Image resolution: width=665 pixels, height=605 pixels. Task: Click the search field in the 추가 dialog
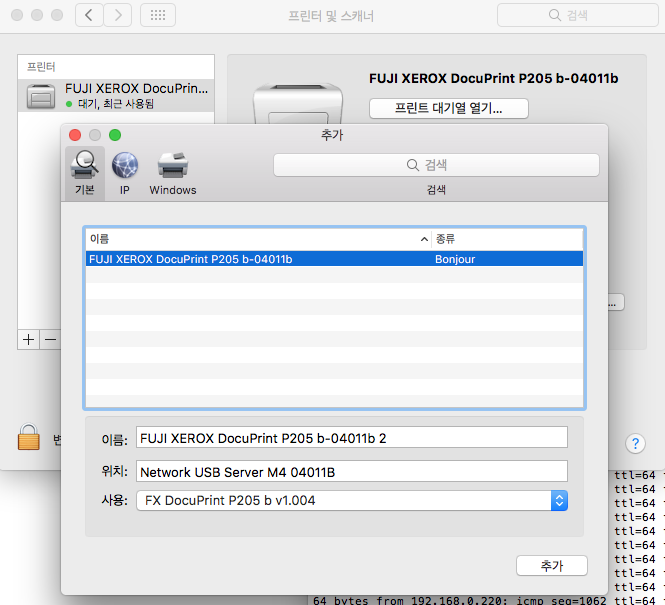point(436,165)
